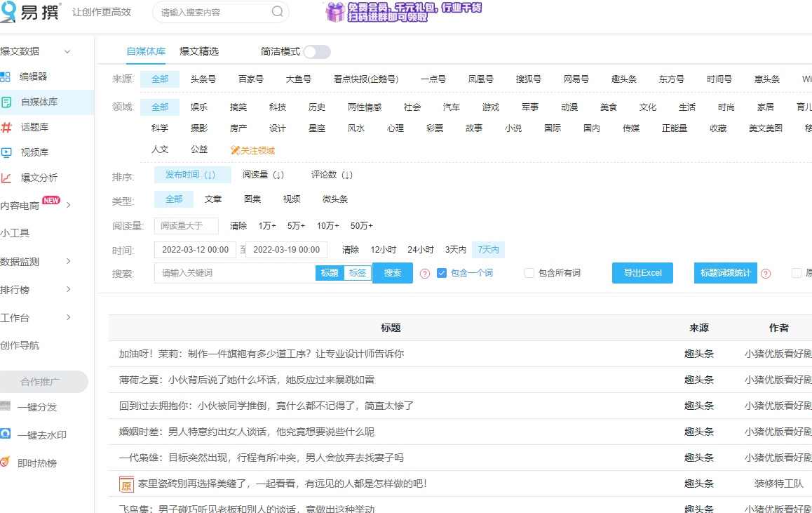Uncheck the 包含一词 checkbox
The image size is (812, 513).
pos(441,274)
